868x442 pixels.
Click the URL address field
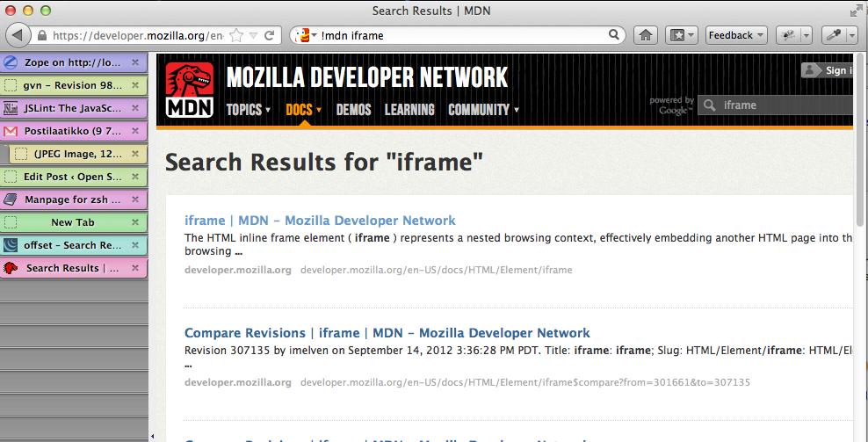click(138, 35)
